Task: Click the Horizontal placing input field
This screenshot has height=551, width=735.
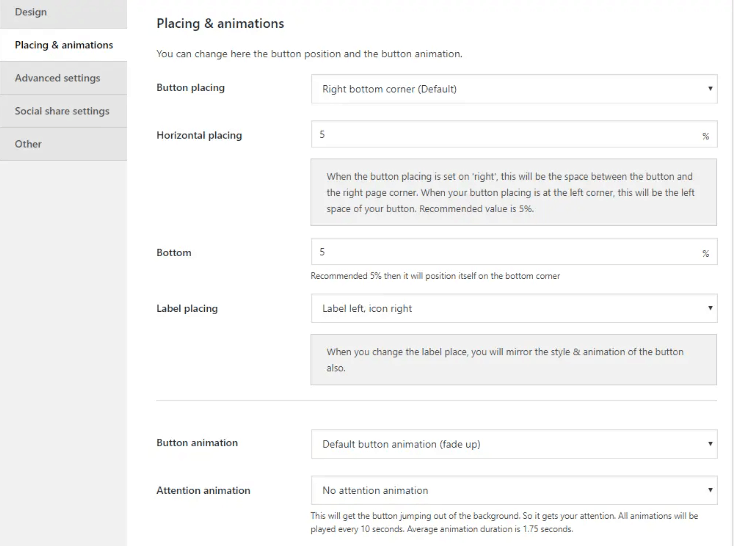Action: 514,134
